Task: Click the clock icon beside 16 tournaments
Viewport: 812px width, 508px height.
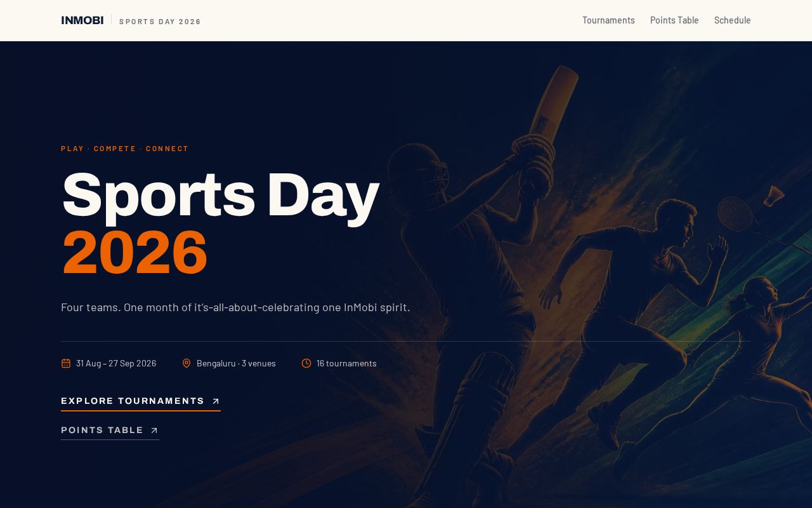Action: coord(306,363)
